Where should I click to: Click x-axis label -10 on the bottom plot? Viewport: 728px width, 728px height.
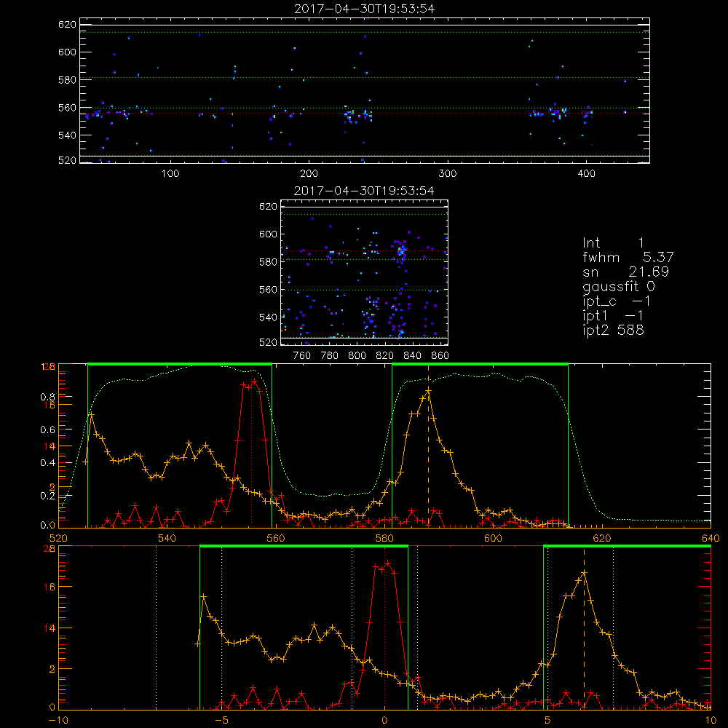(58, 721)
